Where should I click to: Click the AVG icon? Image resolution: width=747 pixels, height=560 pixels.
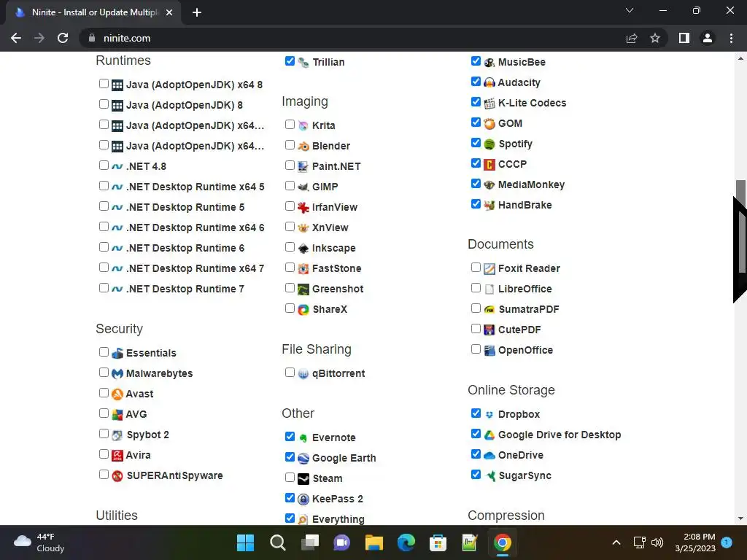[x=117, y=415]
